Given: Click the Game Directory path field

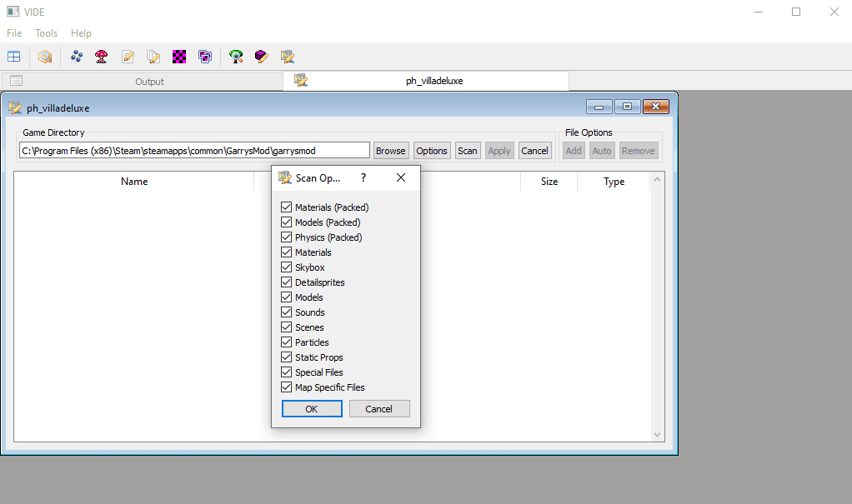Looking at the screenshot, I should click(194, 151).
